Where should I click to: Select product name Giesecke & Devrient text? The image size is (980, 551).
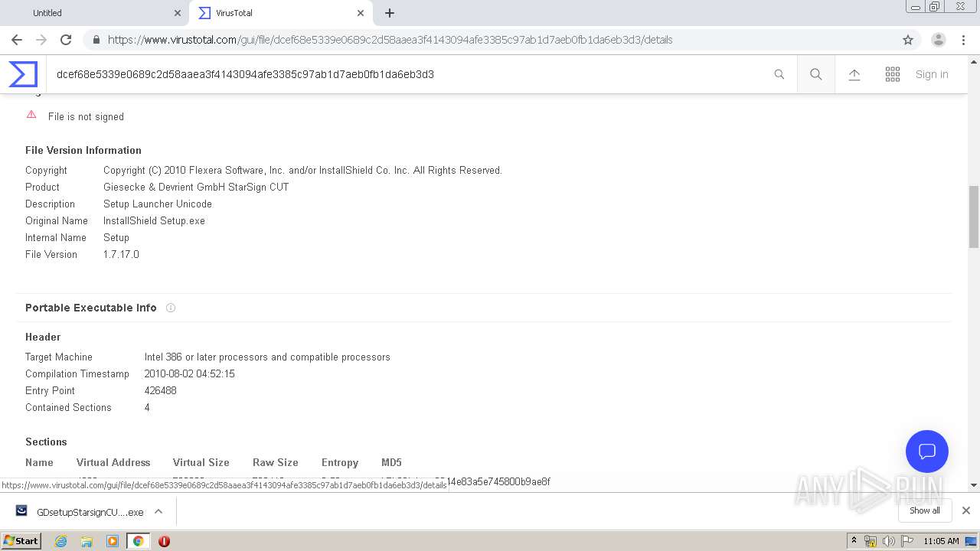point(196,187)
